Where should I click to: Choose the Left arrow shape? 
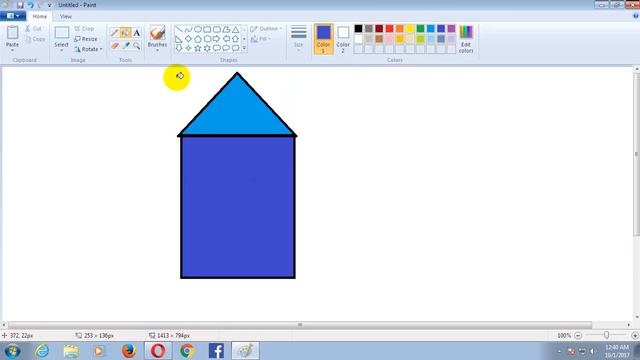coord(226,39)
